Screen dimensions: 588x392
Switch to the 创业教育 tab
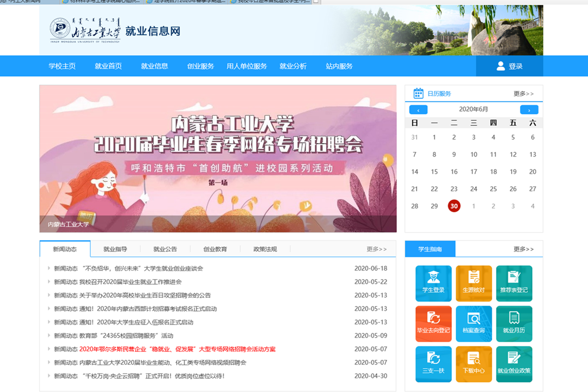point(215,249)
